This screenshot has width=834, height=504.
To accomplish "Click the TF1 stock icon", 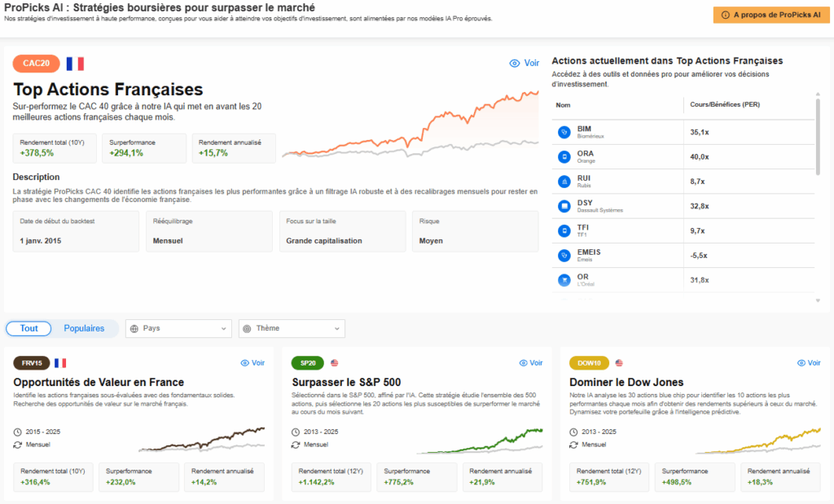I will (x=564, y=231).
